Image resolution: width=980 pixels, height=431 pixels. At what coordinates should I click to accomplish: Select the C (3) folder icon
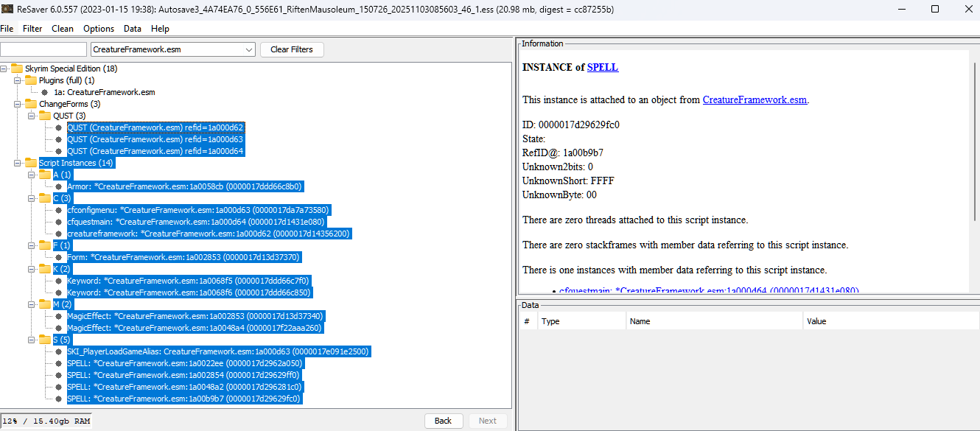pos(45,198)
